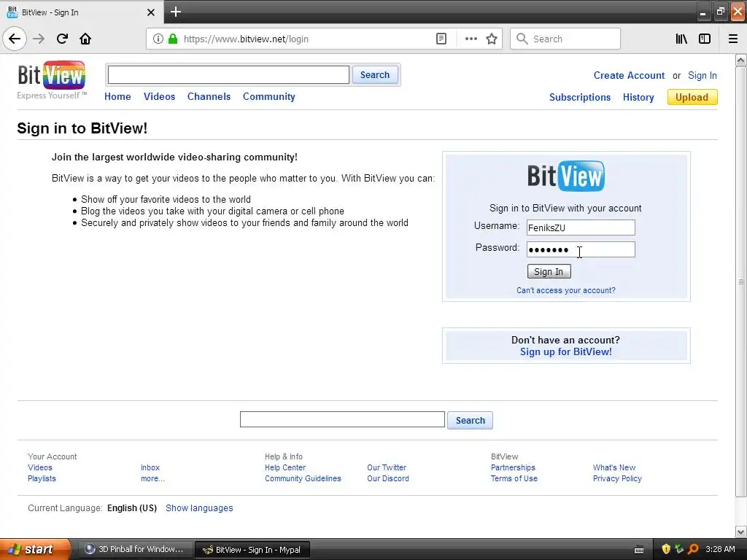Viewport: 747px width, 560px height.
Task: Open the Library bookshelf icon
Action: coord(681,39)
